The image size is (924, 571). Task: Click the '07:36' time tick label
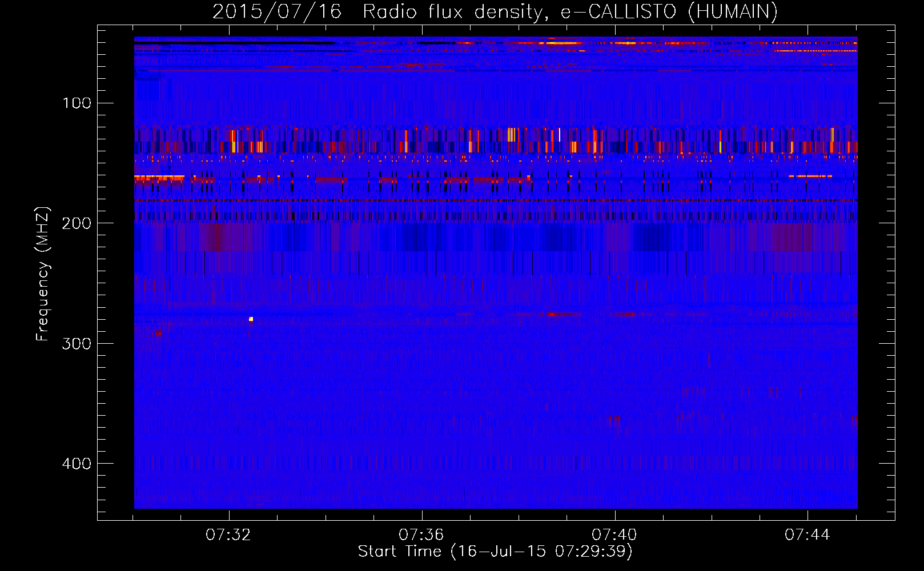pos(421,535)
